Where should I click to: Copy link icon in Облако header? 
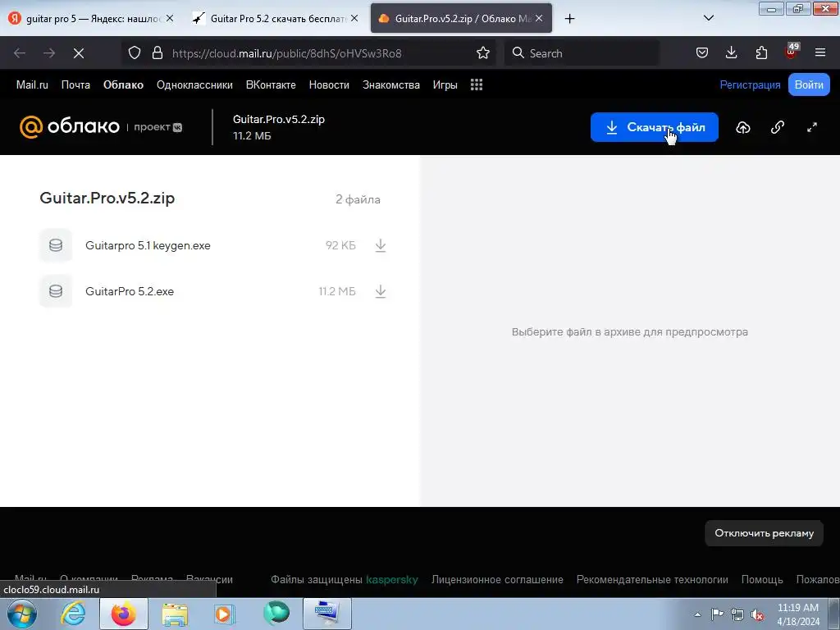pyautogui.click(x=778, y=127)
